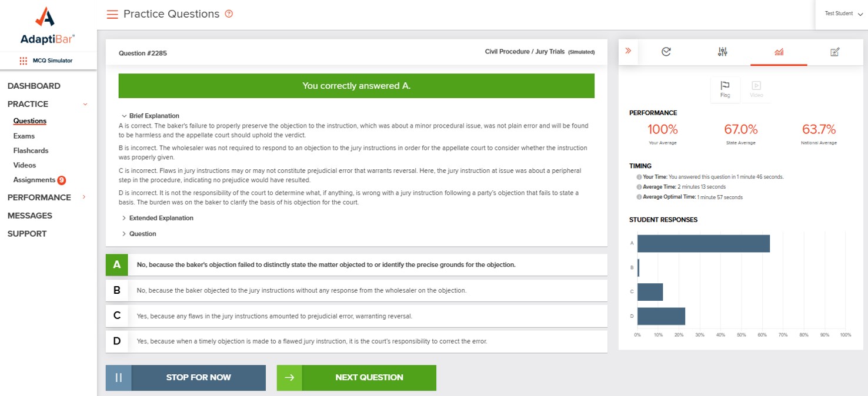Open the MCQ Simulator grid icon
The image size is (868, 396).
[x=24, y=61]
